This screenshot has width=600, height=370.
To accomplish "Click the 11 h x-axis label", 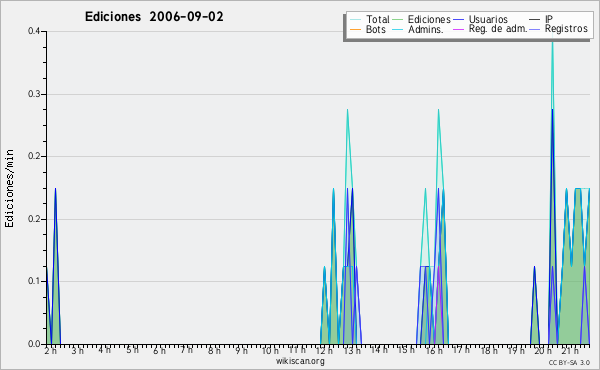I will coord(297,350).
